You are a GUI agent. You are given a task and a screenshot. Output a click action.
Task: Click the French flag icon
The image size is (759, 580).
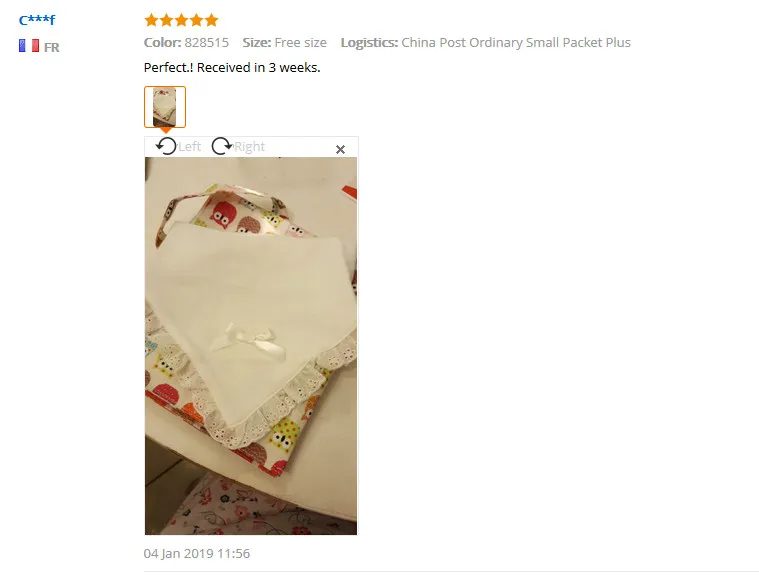pyautogui.click(x=29, y=46)
